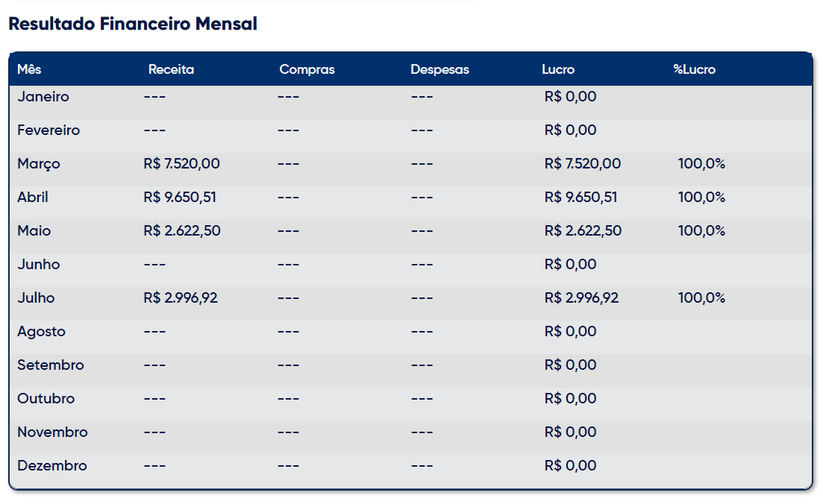
Task: Select Julho revenue R$ 2.996,92
Action: click(180, 298)
